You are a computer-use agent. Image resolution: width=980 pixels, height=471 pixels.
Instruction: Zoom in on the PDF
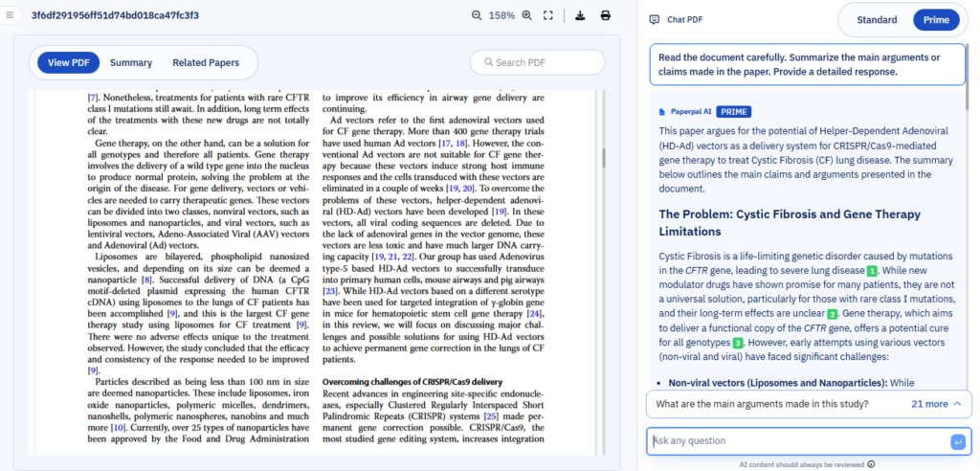pyautogui.click(x=525, y=15)
